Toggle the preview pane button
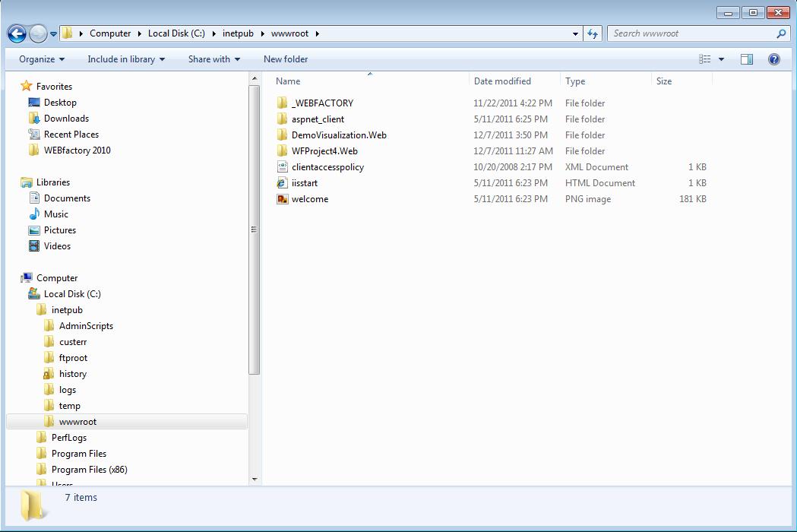The image size is (797, 532). 747,59
